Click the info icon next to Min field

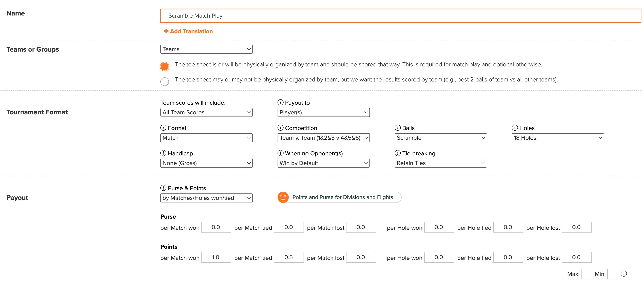(624, 273)
